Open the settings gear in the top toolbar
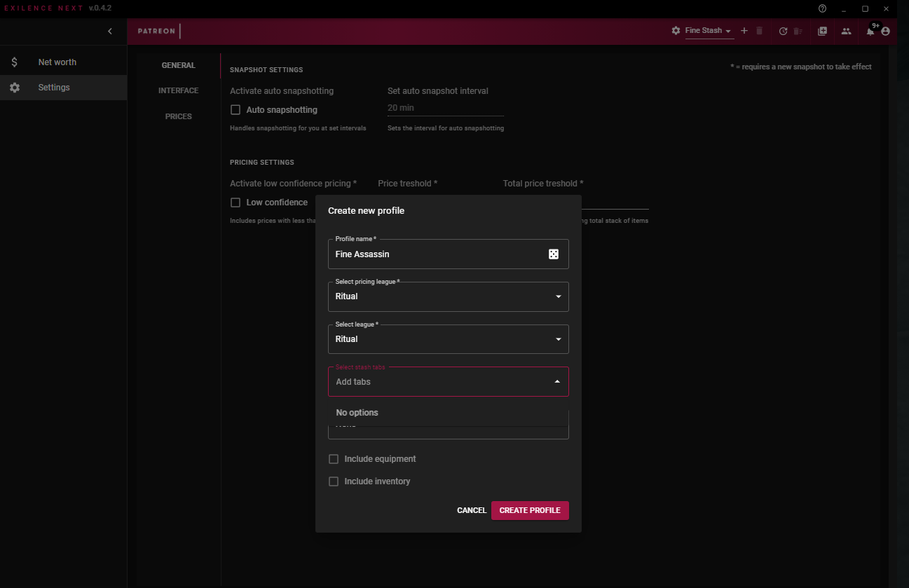 pyautogui.click(x=675, y=31)
